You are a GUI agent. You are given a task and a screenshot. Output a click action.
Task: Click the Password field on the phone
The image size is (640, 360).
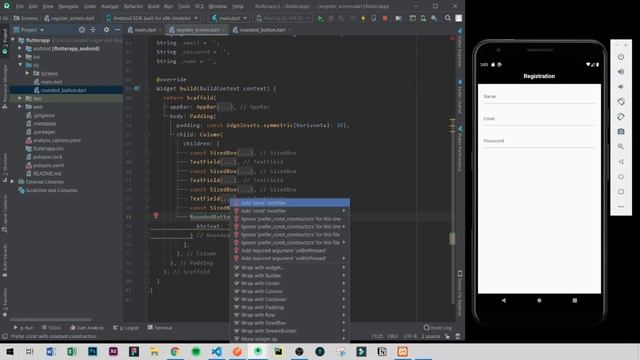click(539, 141)
